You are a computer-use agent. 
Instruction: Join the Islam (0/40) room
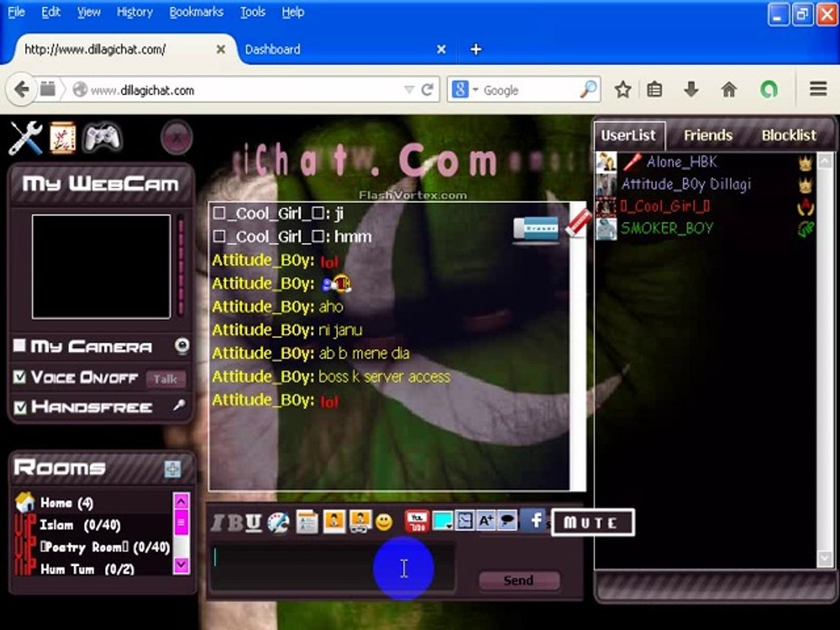tap(80, 525)
